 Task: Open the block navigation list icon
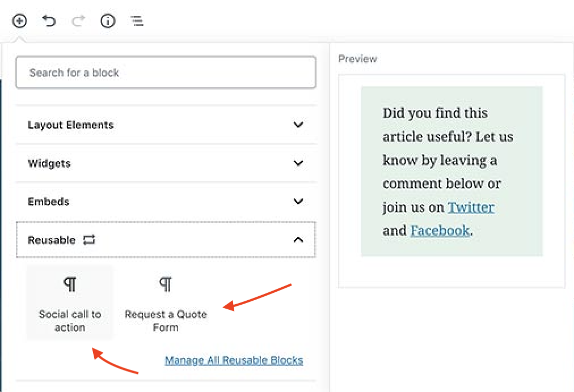point(137,21)
